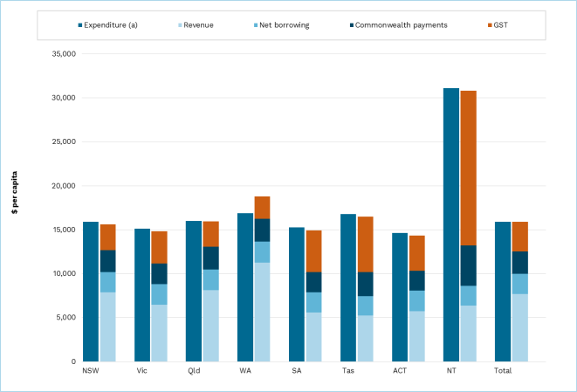Select the NT revenue bar segment
The height and width of the screenshot is (392, 577).
(469, 334)
